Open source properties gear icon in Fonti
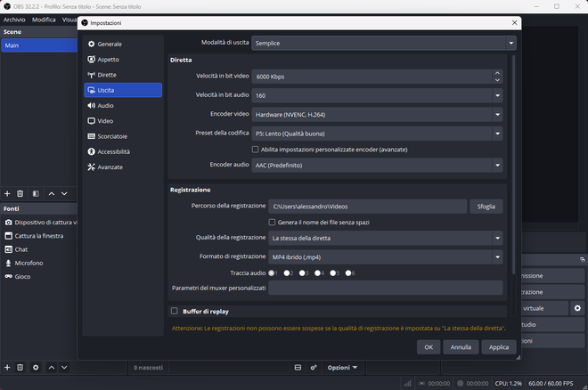Image resolution: width=588 pixels, height=390 pixels. tap(36, 368)
